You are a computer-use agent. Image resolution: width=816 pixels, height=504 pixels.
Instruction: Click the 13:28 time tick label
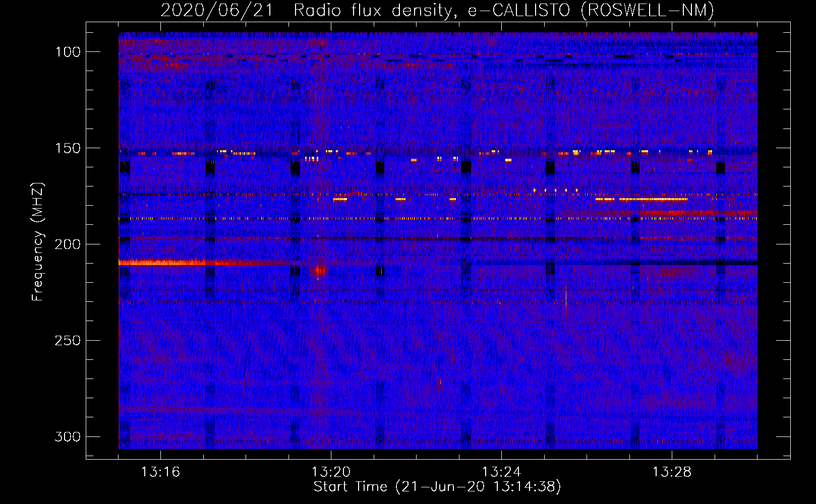tap(672, 472)
